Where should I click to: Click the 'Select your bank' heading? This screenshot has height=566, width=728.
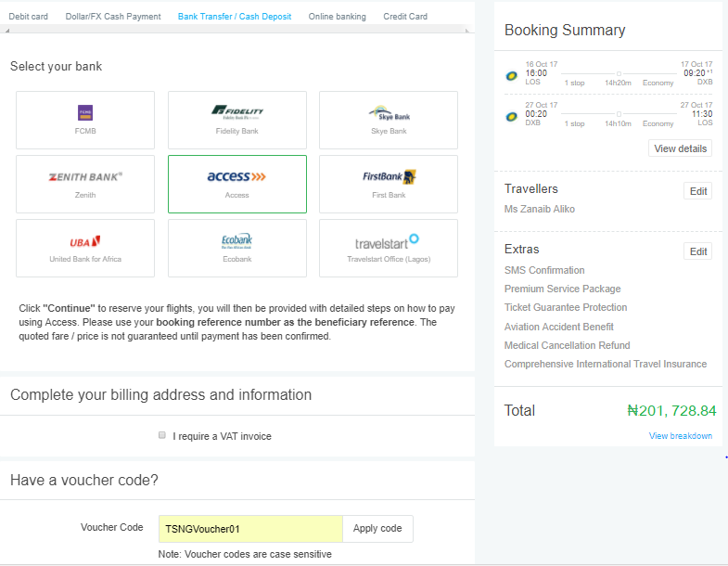click(57, 67)
